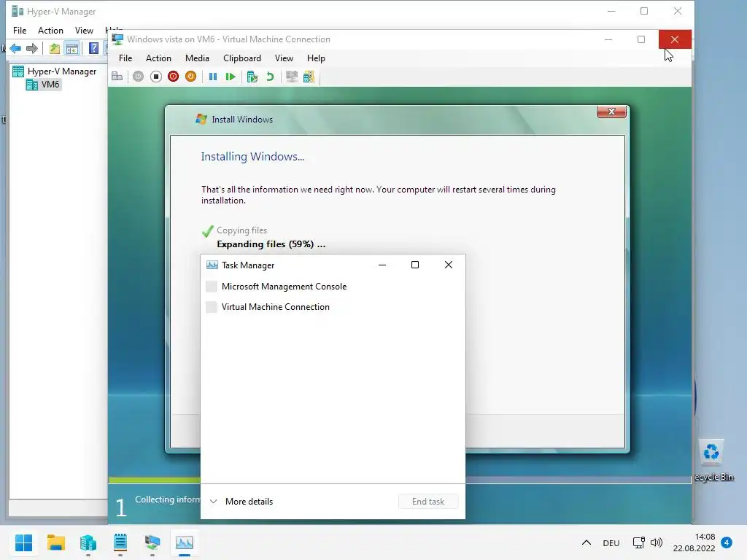The width and height of the screenshot is (747, 560).
Task: Click the greyed Start VM button
Action: click(138, 77)
